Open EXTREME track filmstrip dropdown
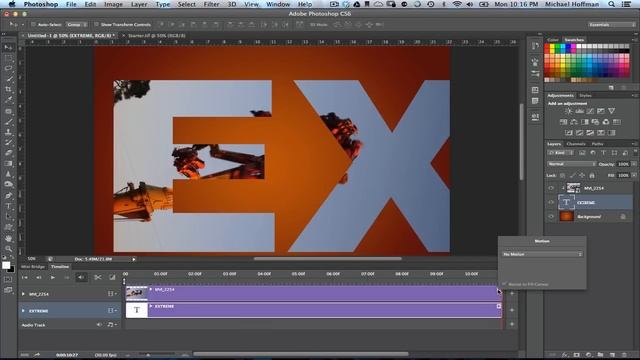The width and height of the screenshot is (640, 360). coord(112,311)
